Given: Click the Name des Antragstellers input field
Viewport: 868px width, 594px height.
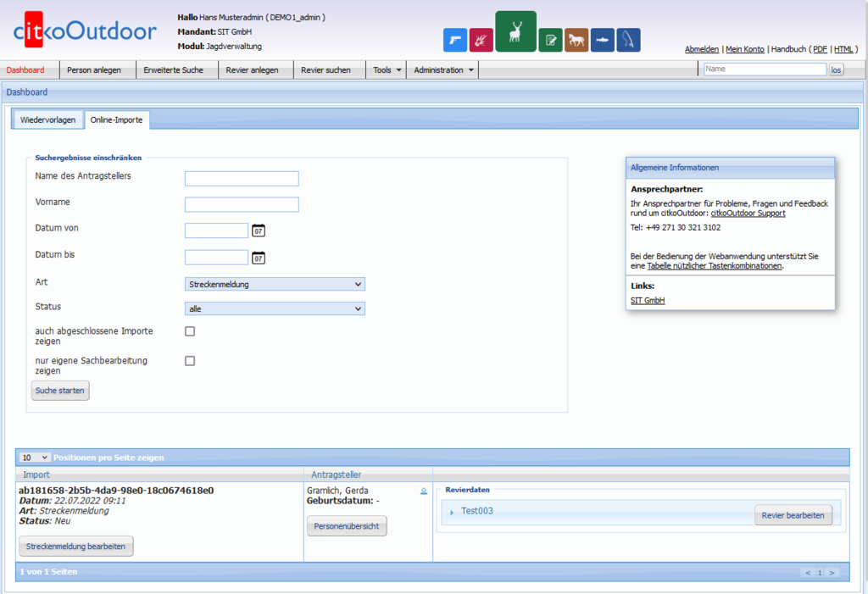Looking at the screenshot, I should pos(242,179).
